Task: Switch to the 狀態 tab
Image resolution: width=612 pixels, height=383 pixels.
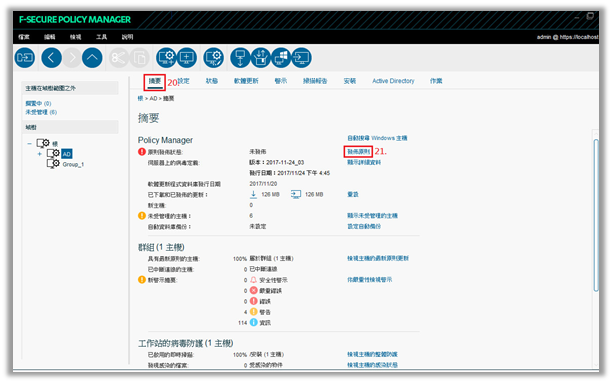Action: [x=212, y=81]
